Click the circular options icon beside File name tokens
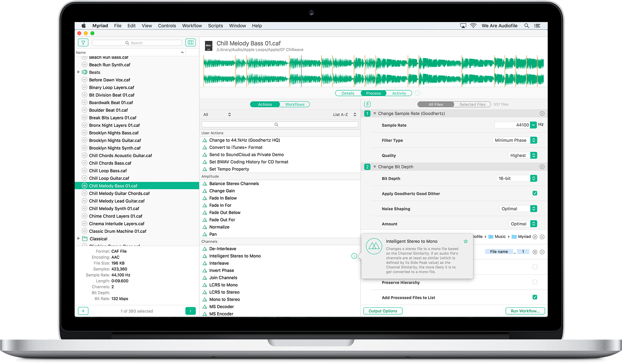The height and width of the screenshot is (364, 622). click(535, 252)
